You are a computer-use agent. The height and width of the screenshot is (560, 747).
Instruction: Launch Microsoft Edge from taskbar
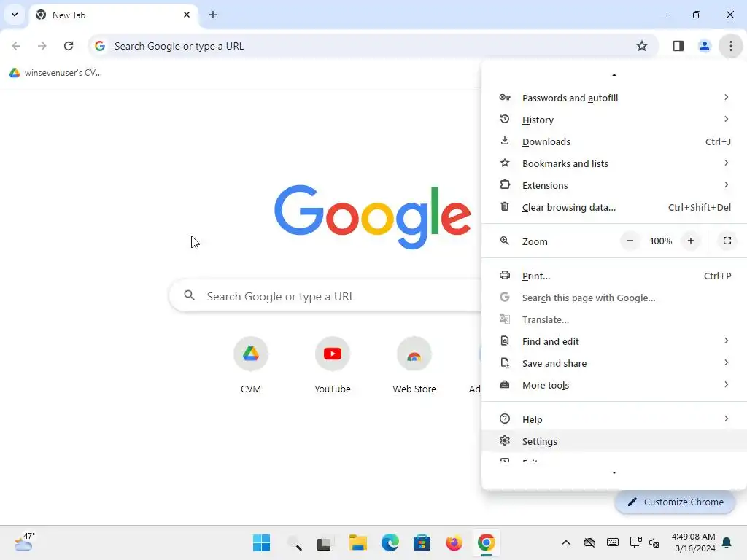pos(390,542)
